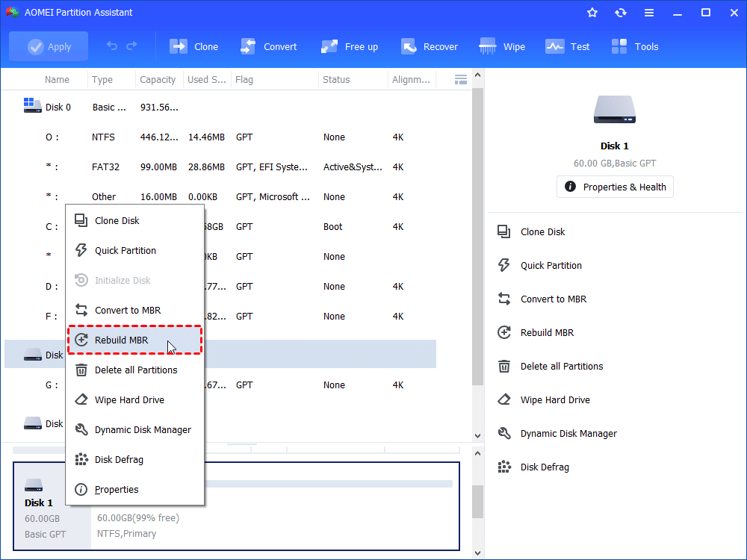
Task: Click the Apply button
Action: 49,46
